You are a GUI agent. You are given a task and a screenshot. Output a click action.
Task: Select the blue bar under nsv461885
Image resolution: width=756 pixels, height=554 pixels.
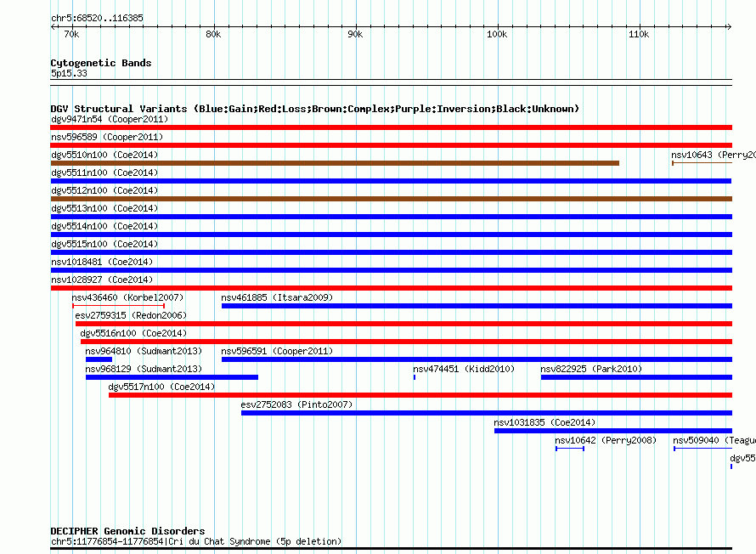click(477, 306)
